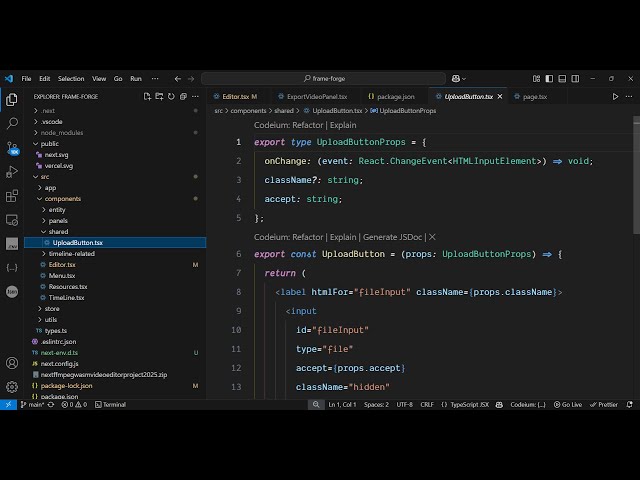
Task: Go back using the navigation arrow
Action: coord(178,79)
